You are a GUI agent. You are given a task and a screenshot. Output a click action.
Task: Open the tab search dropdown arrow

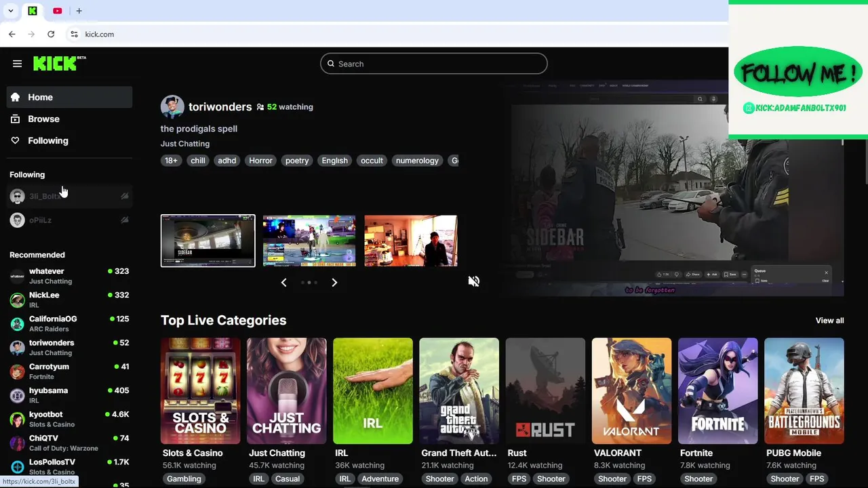(x=11, y=11)
